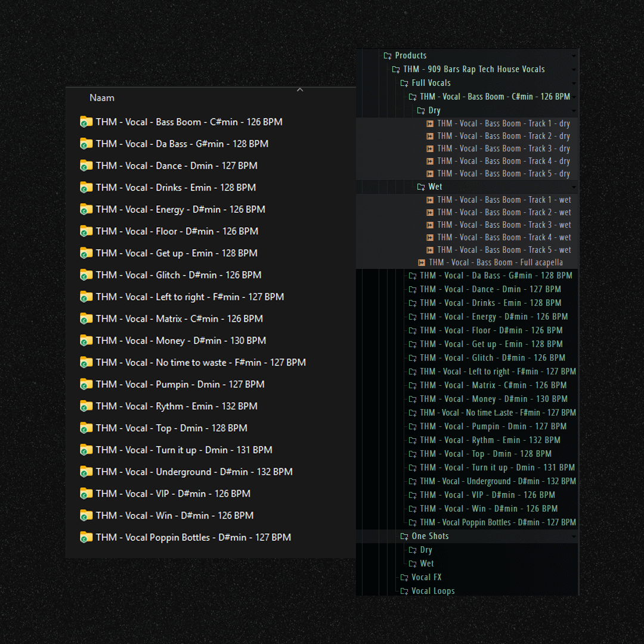Image resolution: width=644 pixels, height=644 pixels.
Task: Select Bass Boom Track 5 dry sample
Action: (503, 174)
